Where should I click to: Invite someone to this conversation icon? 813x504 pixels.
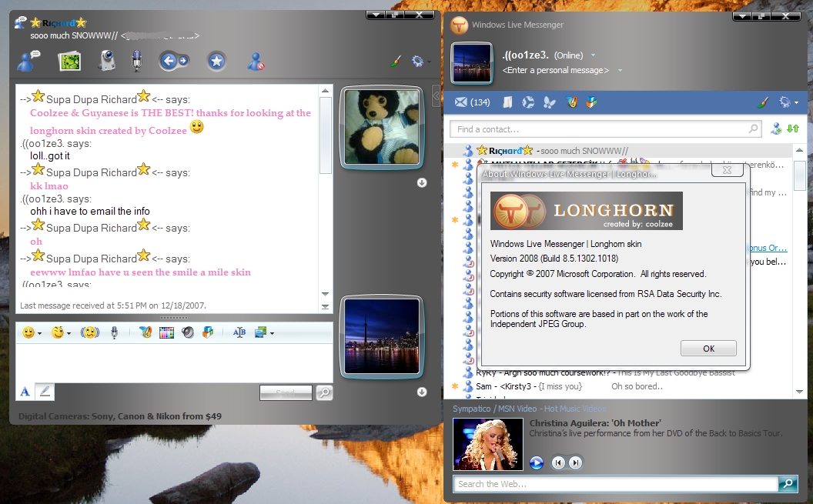point(28,61)
